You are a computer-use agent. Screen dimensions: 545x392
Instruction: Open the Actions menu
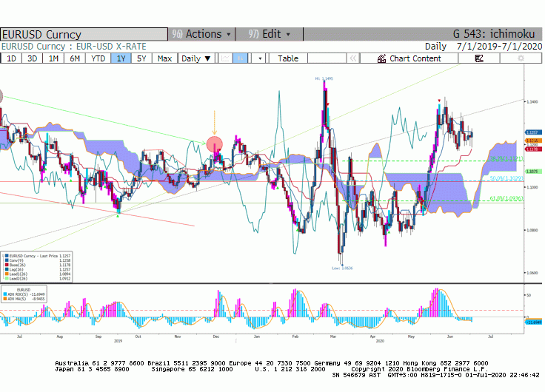point(201,34)
